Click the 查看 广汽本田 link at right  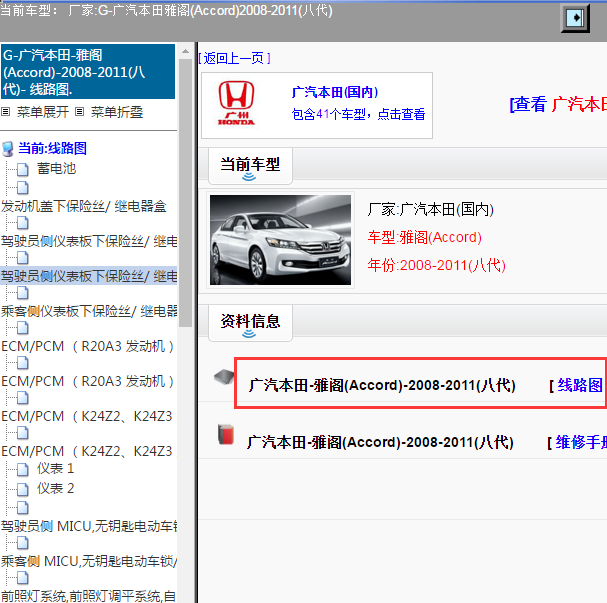pos(558,104)
